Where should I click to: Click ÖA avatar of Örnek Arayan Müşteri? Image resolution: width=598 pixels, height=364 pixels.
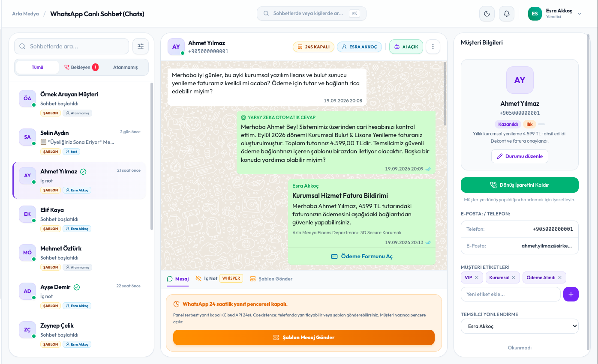pos(27,98)
